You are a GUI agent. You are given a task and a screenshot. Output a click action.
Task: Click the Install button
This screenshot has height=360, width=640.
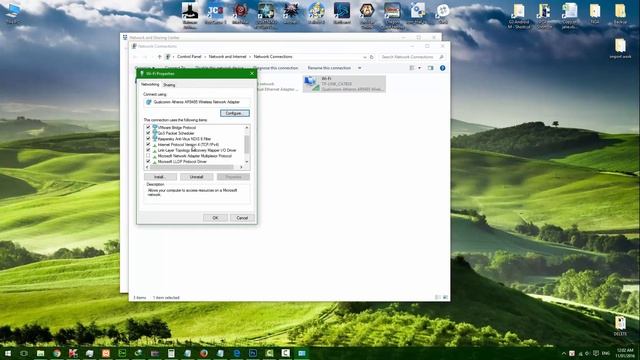coord(160,177)
